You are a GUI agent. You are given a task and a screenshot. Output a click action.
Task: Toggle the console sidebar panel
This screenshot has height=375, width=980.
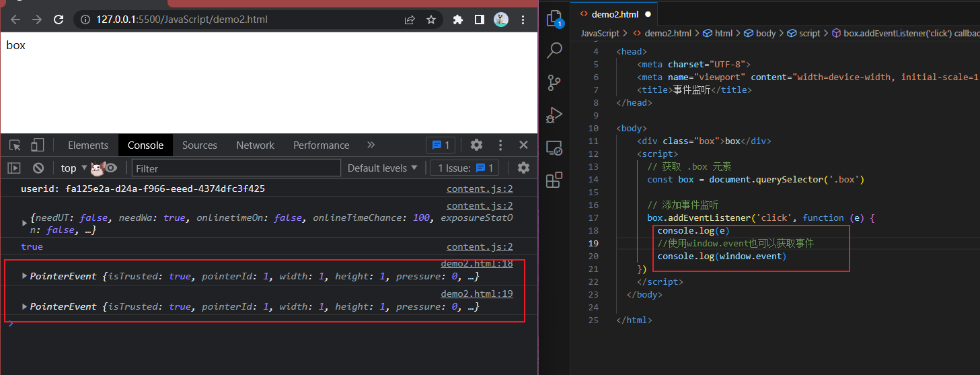click(14, 168)
